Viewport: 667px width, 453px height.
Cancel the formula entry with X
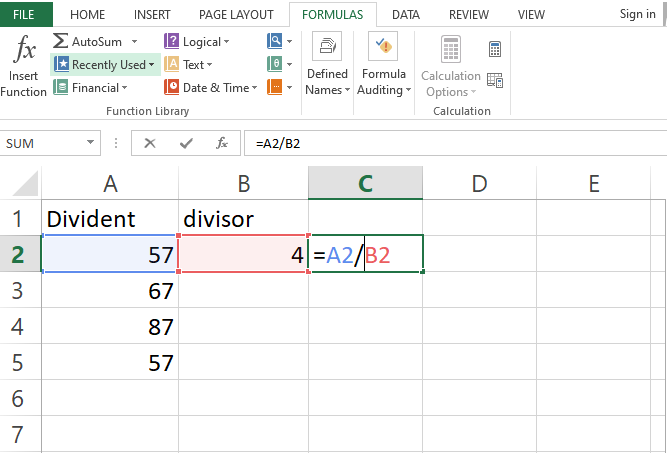click(150, 143)
